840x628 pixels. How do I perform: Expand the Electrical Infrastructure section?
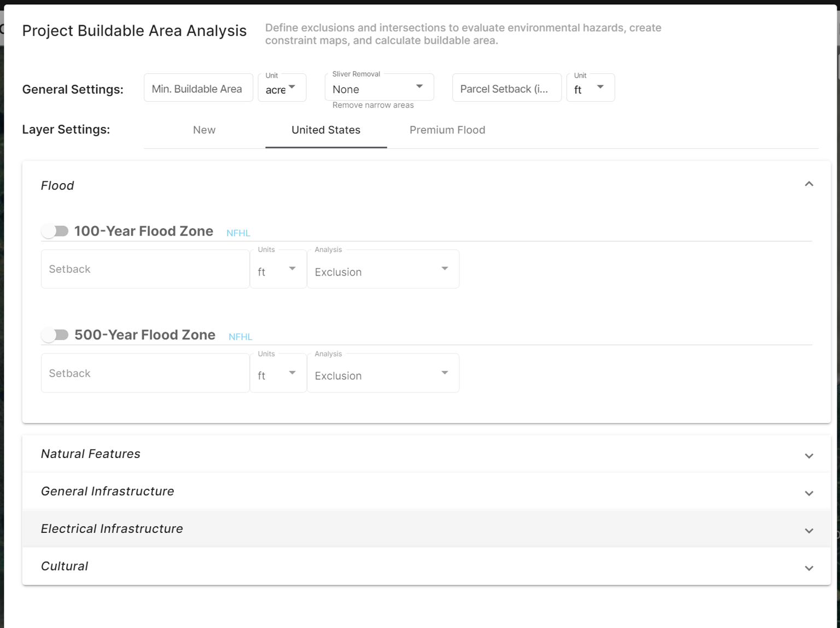809,530
